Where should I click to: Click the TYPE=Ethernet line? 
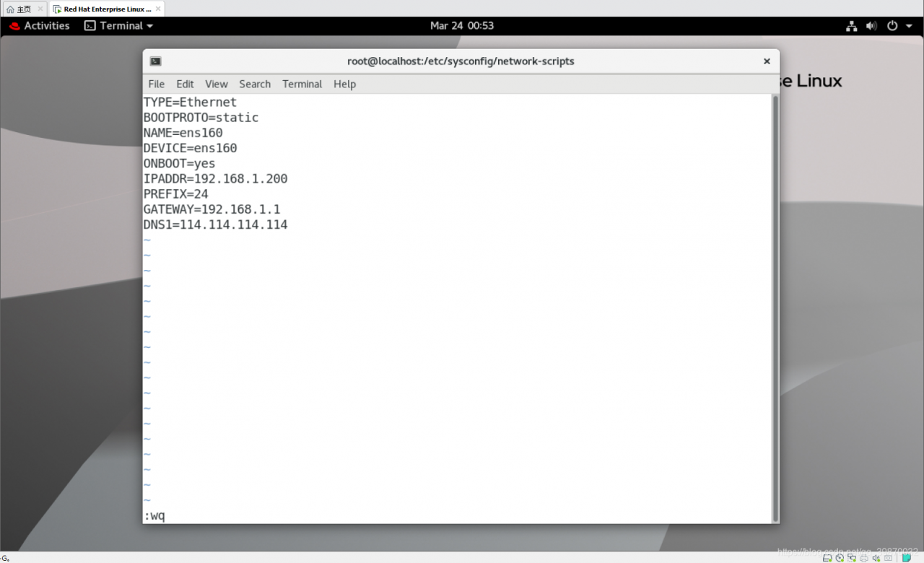[191, 102]
